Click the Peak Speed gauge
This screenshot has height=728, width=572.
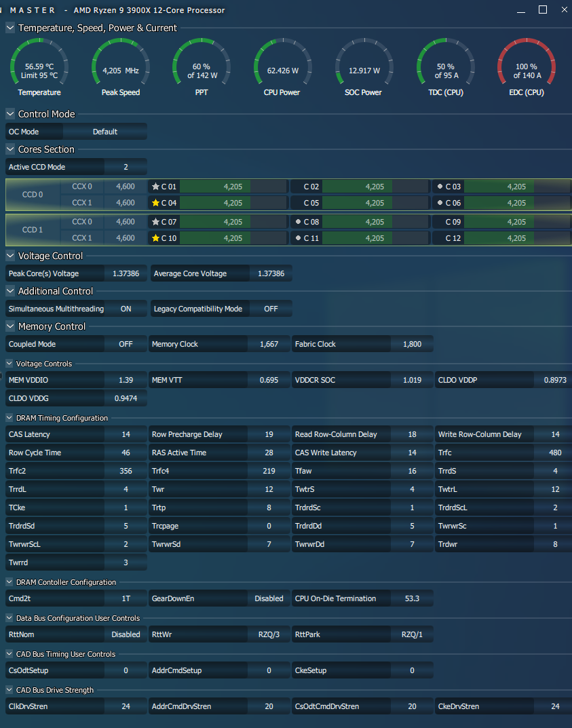(121, 66)
